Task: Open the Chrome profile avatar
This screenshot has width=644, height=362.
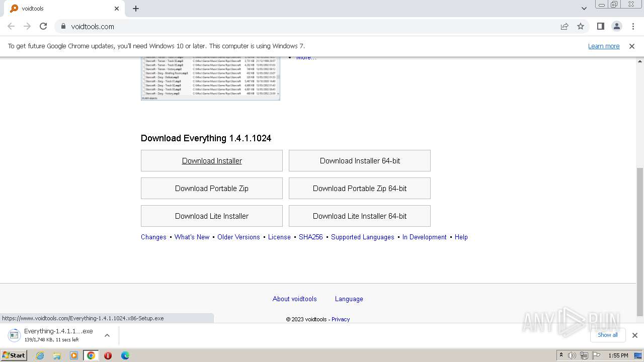Action: click(x=617, y=26)
